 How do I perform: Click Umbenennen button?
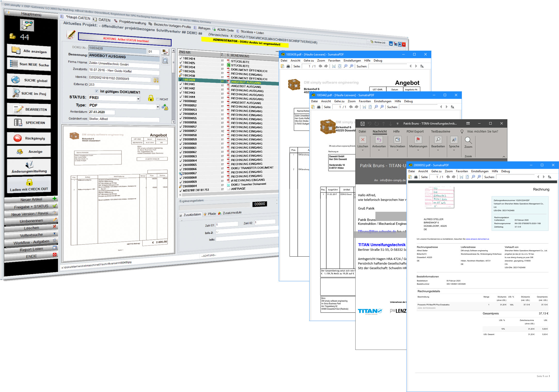point(31,221)
